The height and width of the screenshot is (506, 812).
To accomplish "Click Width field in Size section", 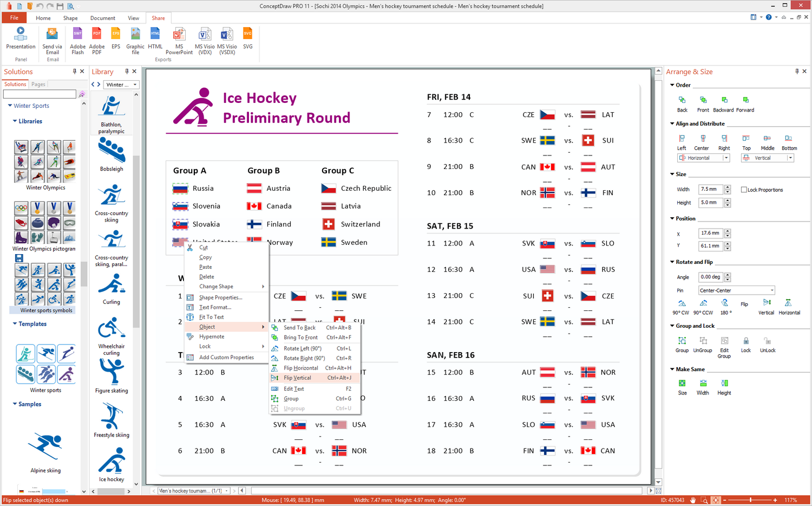I will click(711, 190).
